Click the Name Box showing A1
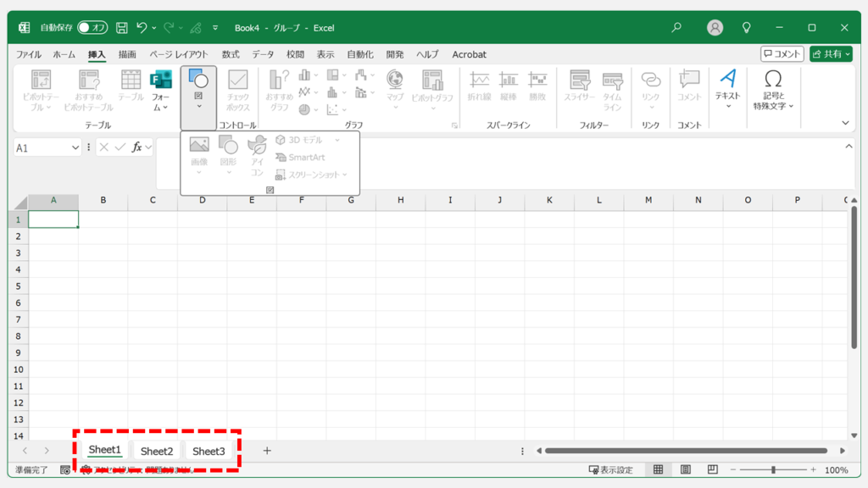 [47, 147]
